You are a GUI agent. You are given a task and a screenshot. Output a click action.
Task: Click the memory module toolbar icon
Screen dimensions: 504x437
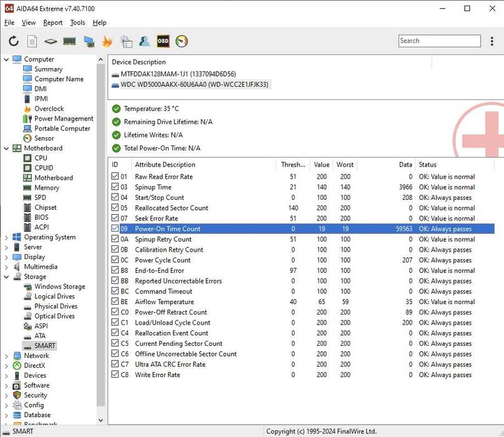[x=69, y=41]
